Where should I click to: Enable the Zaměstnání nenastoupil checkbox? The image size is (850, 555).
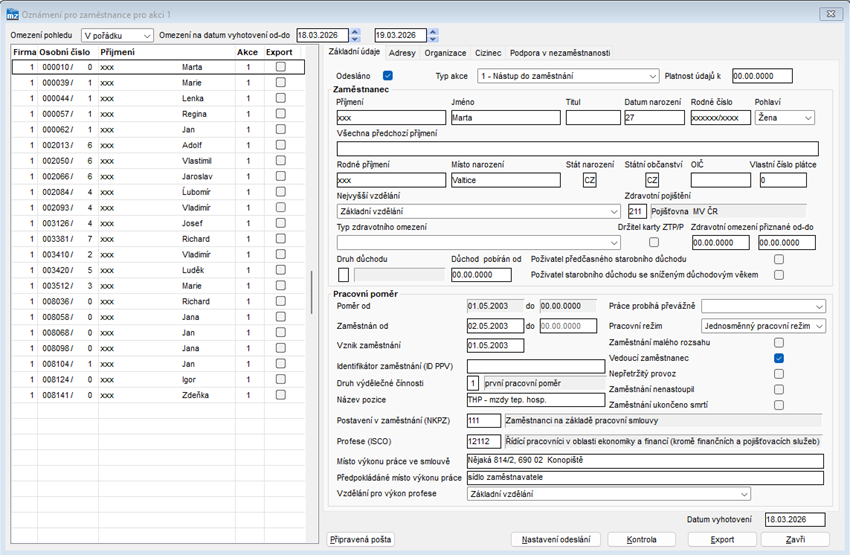(x=779, y=389)
